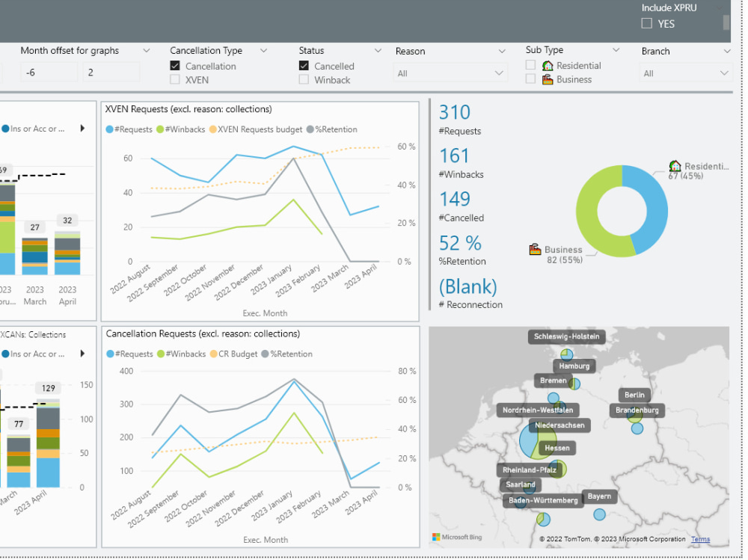Uncheck the Cancellation checkbox
This screenshot has width=748, height=560.
point(175,65)
